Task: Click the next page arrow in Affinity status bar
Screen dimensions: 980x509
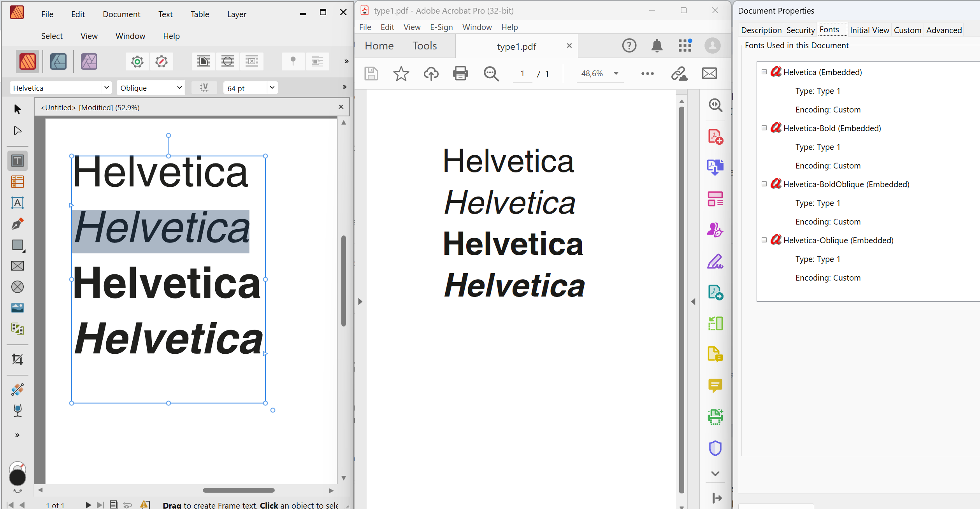Action: (x=88, y=505)
